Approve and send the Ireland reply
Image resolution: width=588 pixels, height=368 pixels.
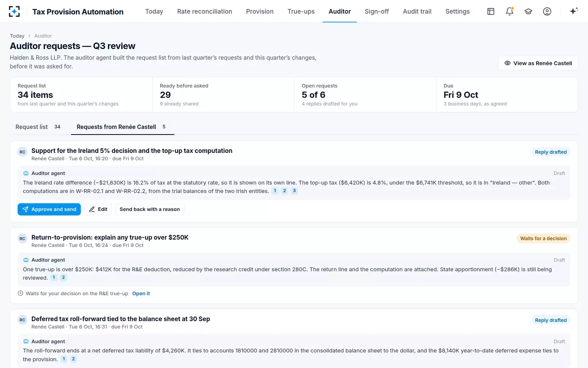pyautogui.click(x=49, y=209)
